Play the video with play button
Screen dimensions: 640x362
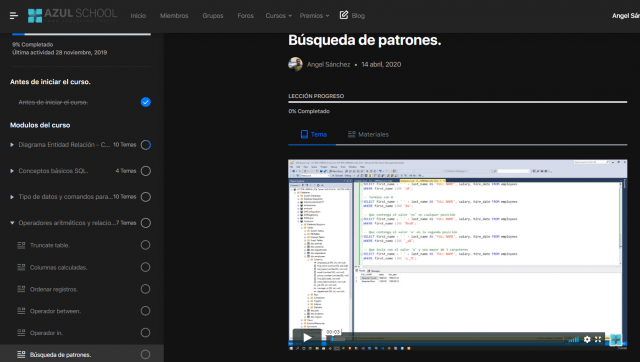click(307, 338)
